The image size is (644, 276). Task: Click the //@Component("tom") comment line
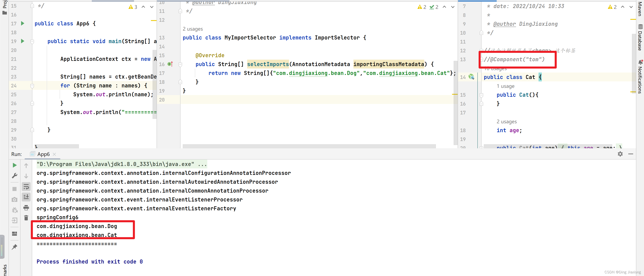(x=514, y=59)
